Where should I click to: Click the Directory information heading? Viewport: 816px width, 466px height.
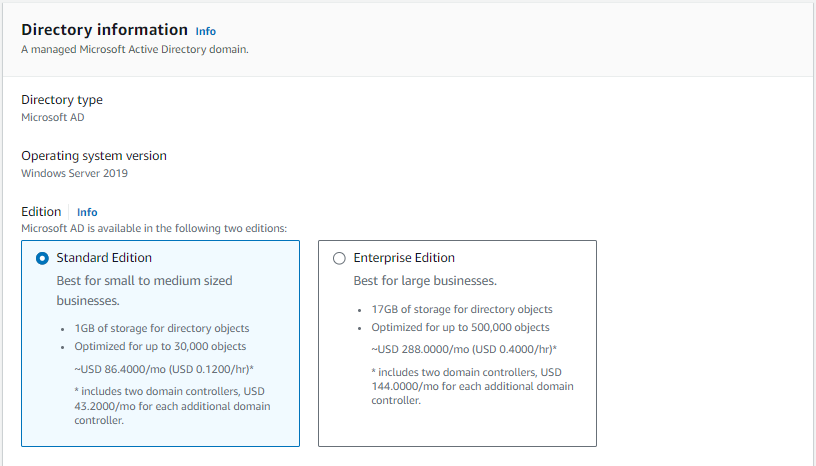(104, 30)
